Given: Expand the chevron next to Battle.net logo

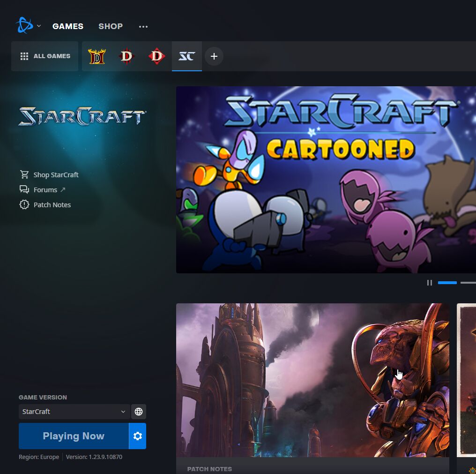Looking at the screenshot, I should point(39,26).
